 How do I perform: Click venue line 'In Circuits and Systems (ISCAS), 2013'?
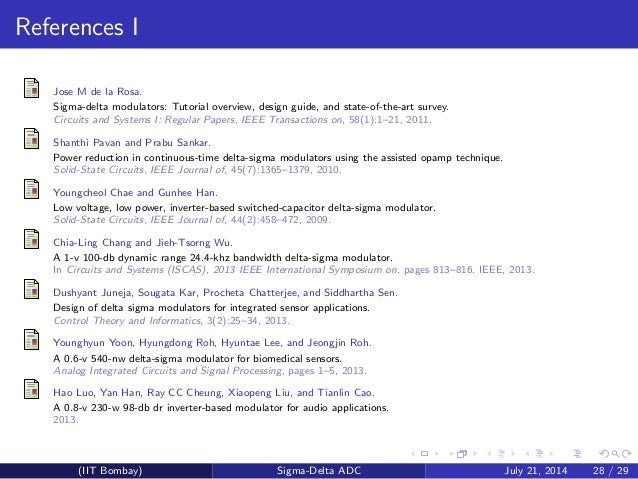pos(294,270)
